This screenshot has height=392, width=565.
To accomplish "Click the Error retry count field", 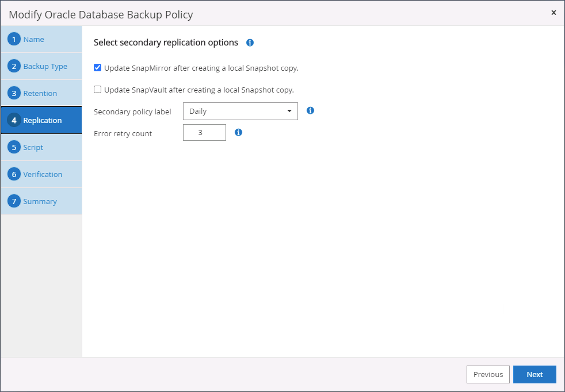I will (x=204, y=133).
